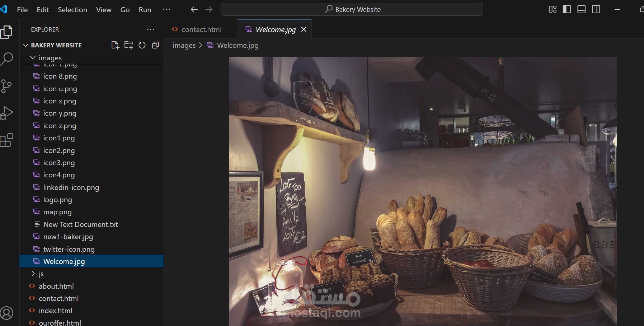Click the images breadcrumb

point(184,45)
